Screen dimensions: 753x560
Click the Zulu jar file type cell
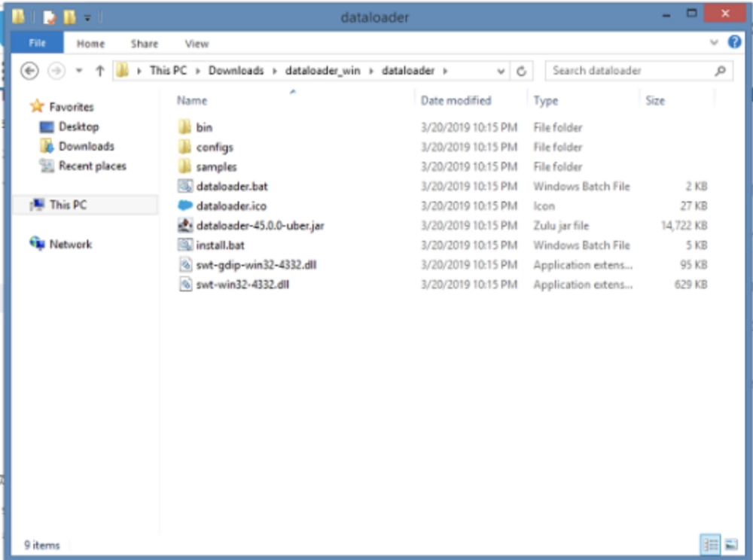pyautogui.click(x=561, y=226)
